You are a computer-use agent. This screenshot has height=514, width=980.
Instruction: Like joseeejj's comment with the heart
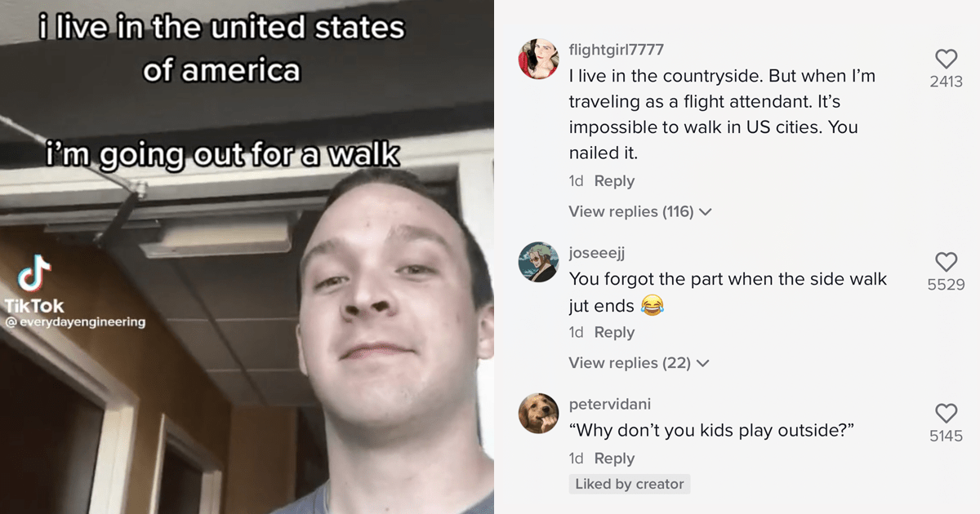[x=946, y=262]
